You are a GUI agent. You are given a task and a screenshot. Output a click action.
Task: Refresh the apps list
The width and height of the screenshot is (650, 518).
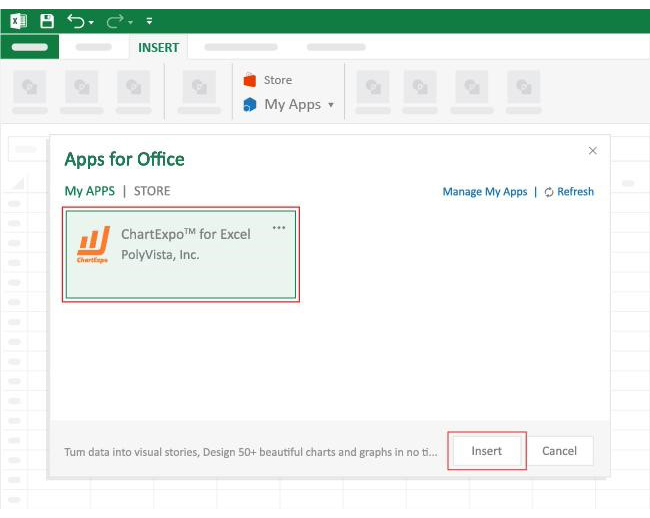(x=569, y=192)
